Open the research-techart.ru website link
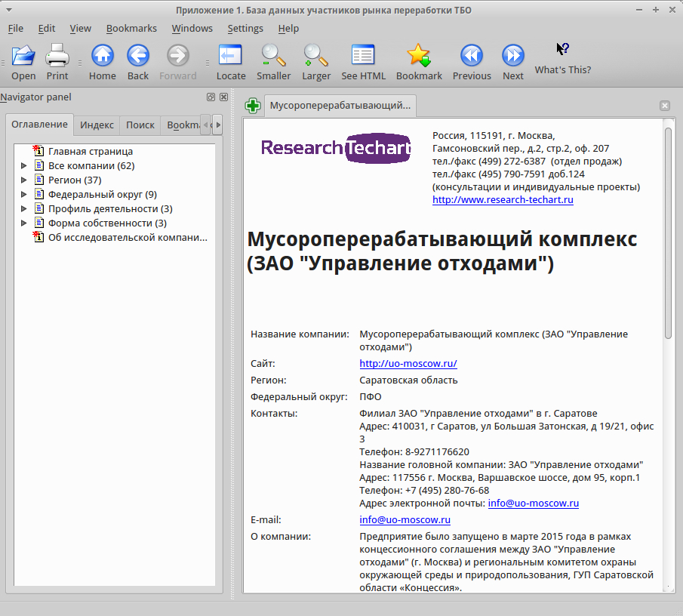This screenshot has width=683, height=616. [503, 199]
